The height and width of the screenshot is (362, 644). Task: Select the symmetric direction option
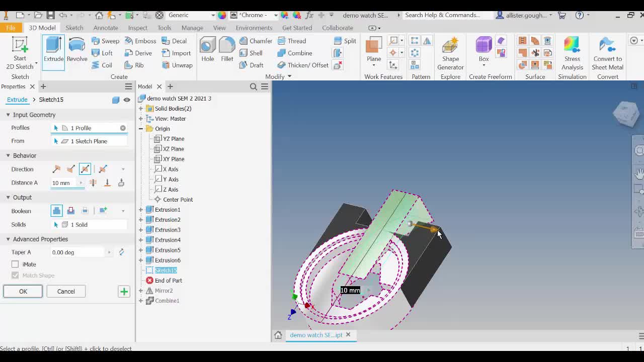tap(85, 169)
